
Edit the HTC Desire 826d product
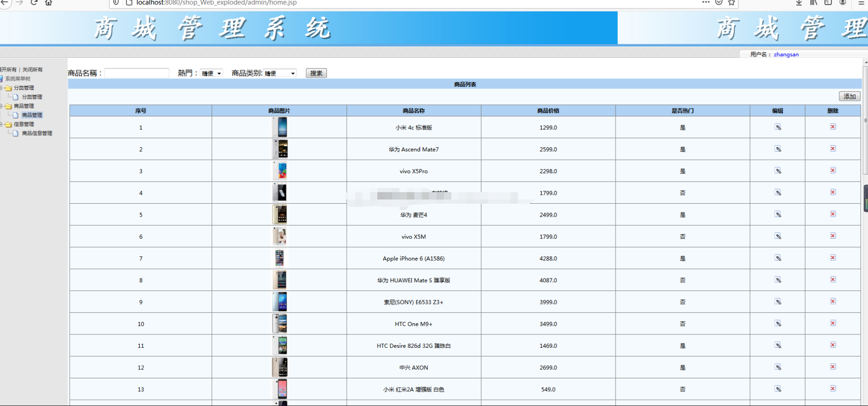[778, 345]
